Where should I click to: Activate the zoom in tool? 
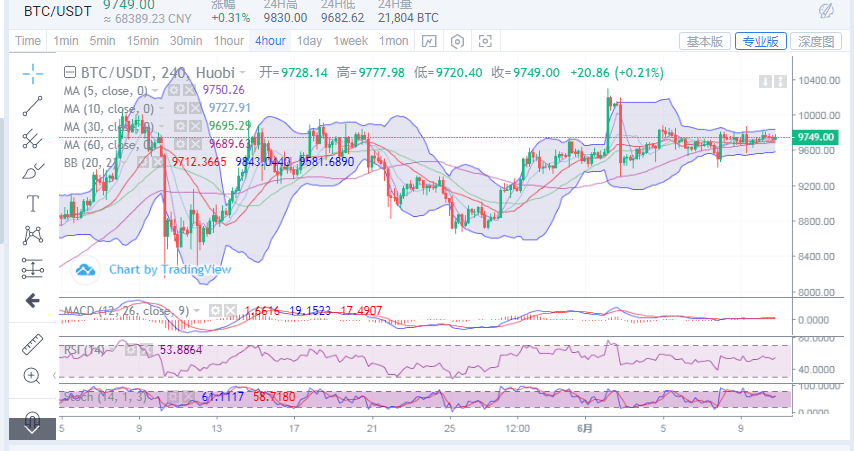point(32,376)
